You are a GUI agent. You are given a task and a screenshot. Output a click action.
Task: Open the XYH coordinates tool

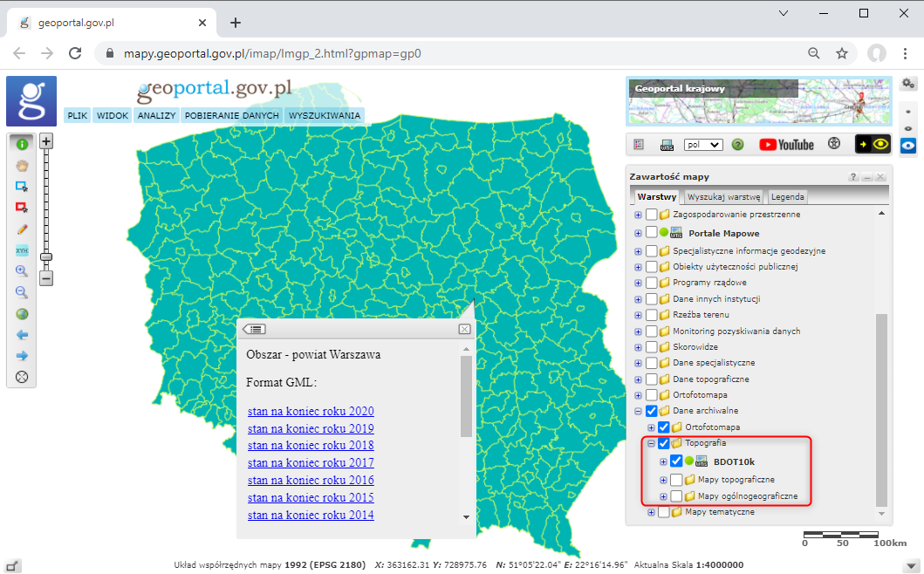22,249
